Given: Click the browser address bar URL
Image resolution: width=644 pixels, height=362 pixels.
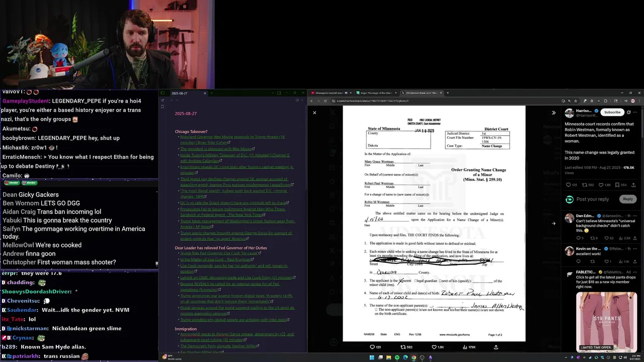Looking at the screenshot, I should tap(372, 101).
